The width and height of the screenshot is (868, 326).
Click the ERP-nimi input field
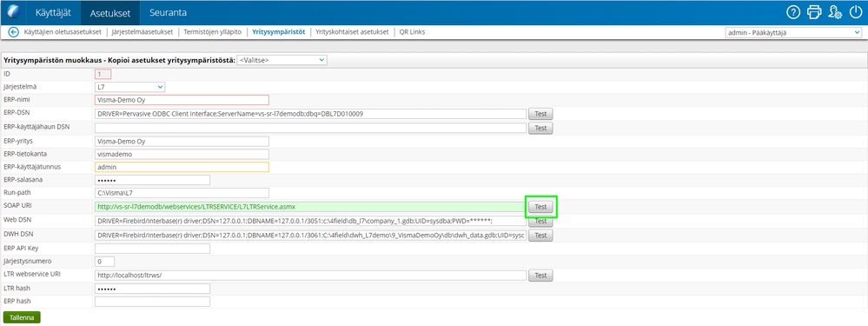pyautogui.click(x=182, y=100)
